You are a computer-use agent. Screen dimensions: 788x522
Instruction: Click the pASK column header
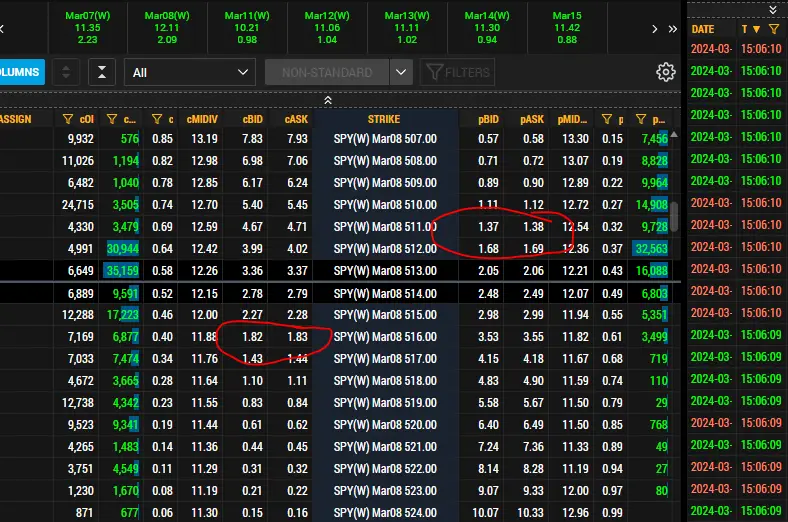tap(532, 119)
